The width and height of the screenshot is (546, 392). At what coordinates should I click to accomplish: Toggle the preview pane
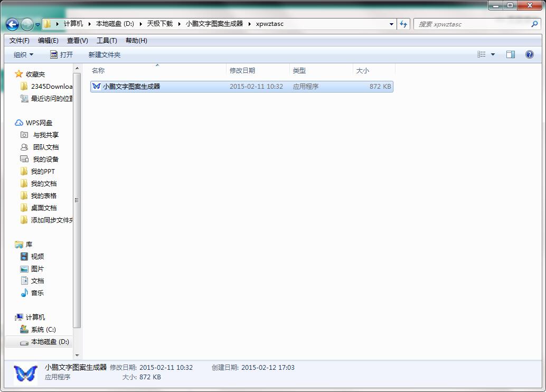pyautogui.click(x=510, y=54)
